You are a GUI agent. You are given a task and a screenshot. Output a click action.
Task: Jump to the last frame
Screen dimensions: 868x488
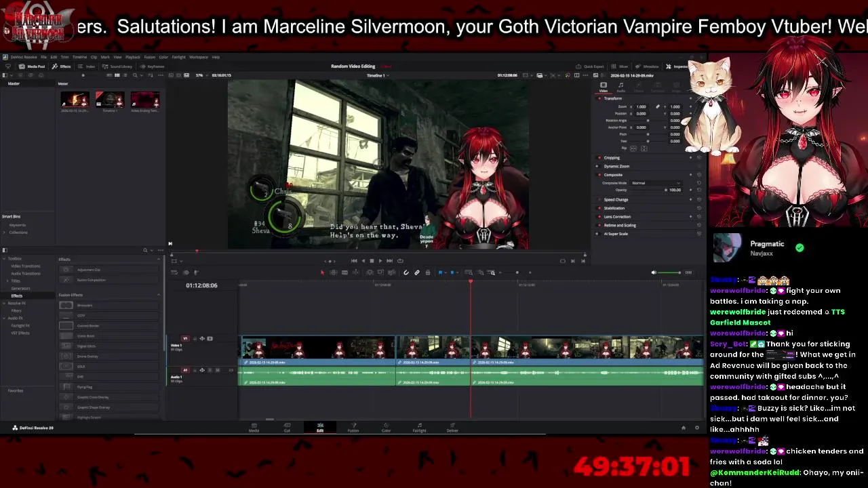389,261
